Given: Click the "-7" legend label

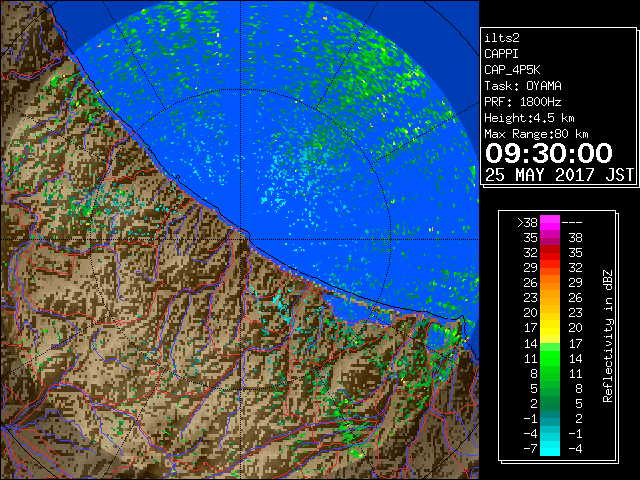Looking at the screenshot, I should tap(530, 449).
